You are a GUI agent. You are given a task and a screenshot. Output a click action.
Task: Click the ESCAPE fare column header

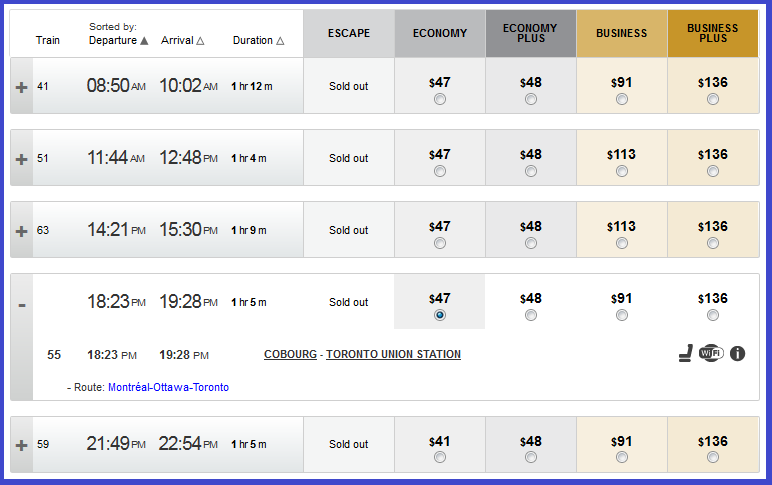349,33
